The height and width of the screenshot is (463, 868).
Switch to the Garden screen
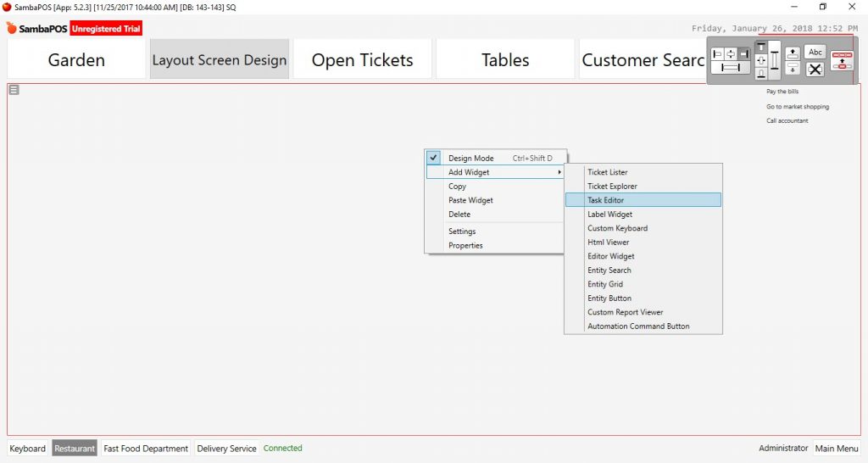click(76, 59)
